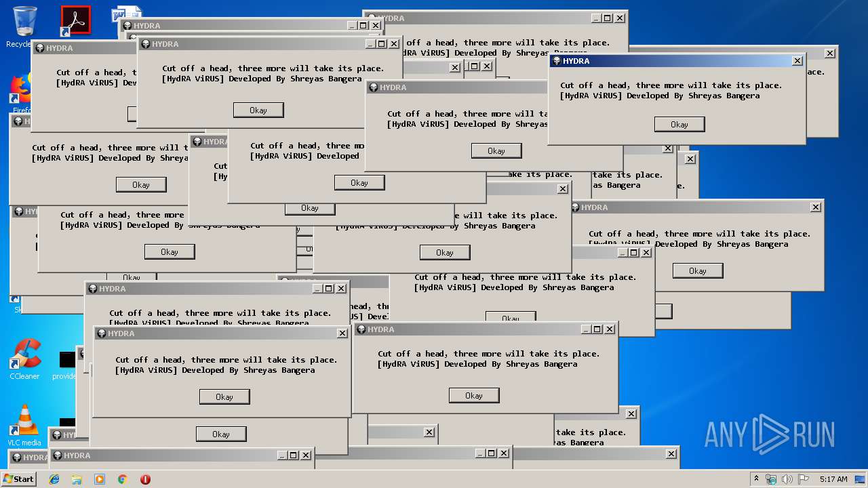Click Okay in center-screen HYDRA window

click(x=445, y=252)
